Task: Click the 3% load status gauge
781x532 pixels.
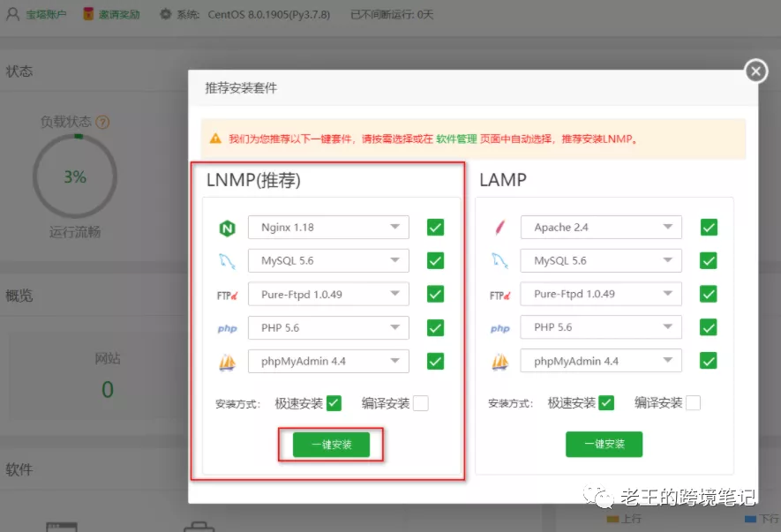Action: 75,177
